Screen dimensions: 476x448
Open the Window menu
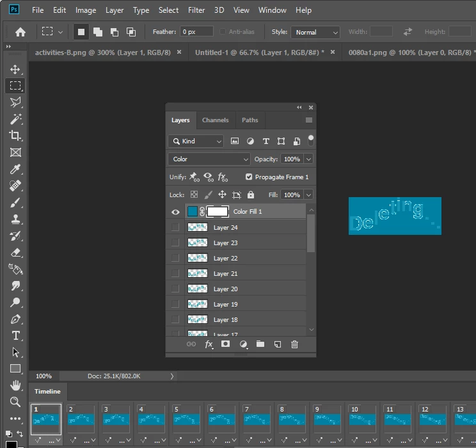(x=273, y=10)
